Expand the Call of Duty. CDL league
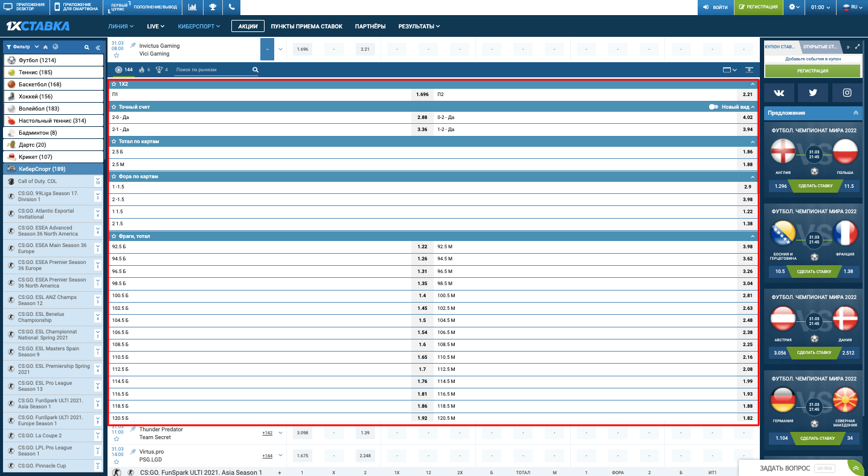Viewport: 868px width, 476px height. (98, 181)
